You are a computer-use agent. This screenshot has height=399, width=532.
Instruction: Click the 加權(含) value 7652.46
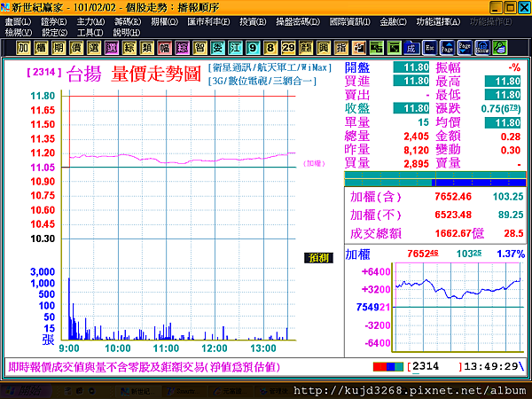[453, 197]
